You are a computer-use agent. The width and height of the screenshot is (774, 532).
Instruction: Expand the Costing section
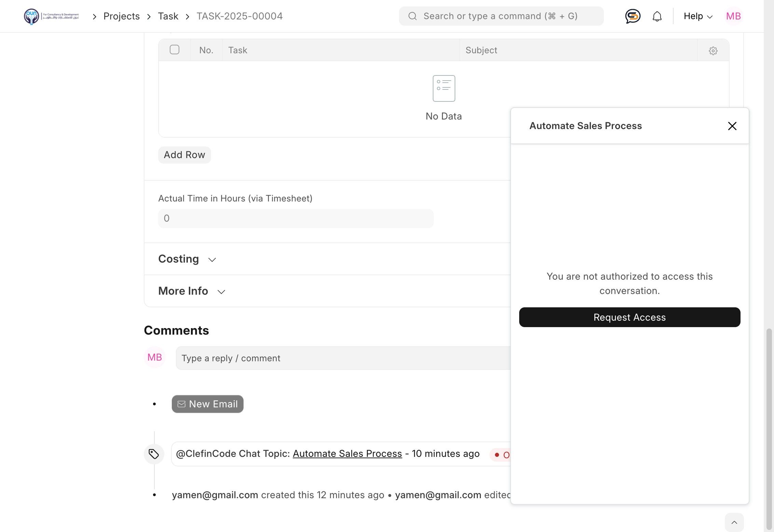[187, 259]
